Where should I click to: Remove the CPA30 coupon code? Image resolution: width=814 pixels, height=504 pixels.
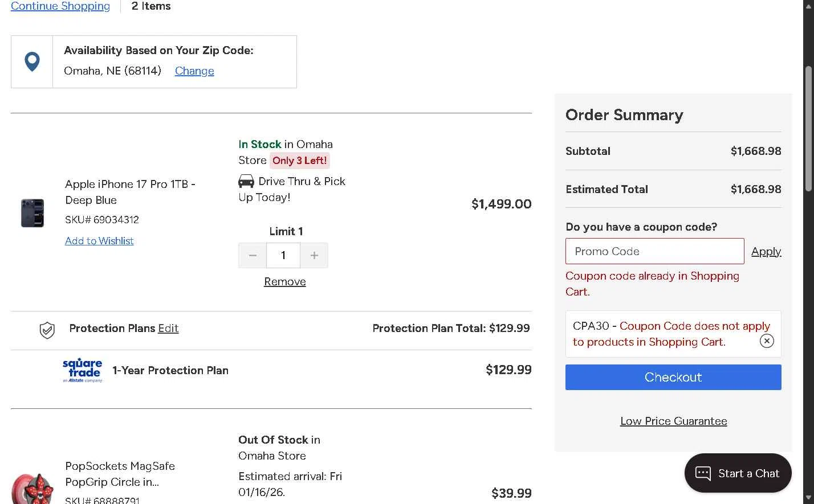[x=767, y=341]
